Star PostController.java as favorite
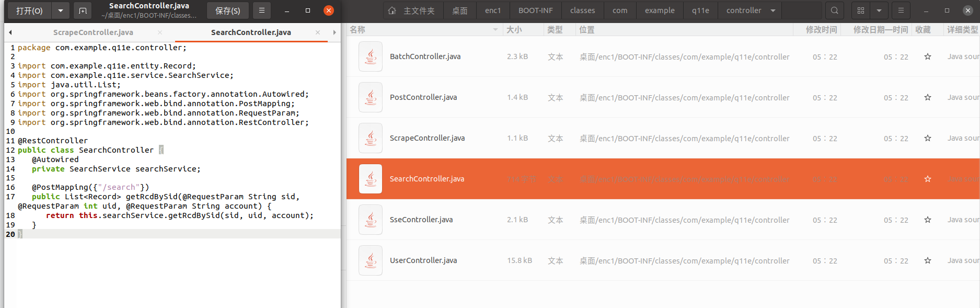Screen dimensions: 980x308 928,97
